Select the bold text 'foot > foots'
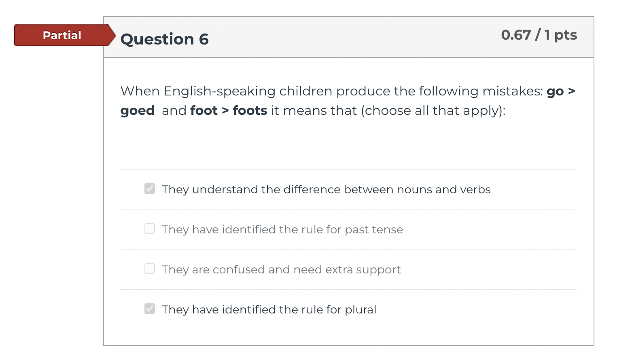Viewport: 632px width, 364px height. (x=229, y=110)
